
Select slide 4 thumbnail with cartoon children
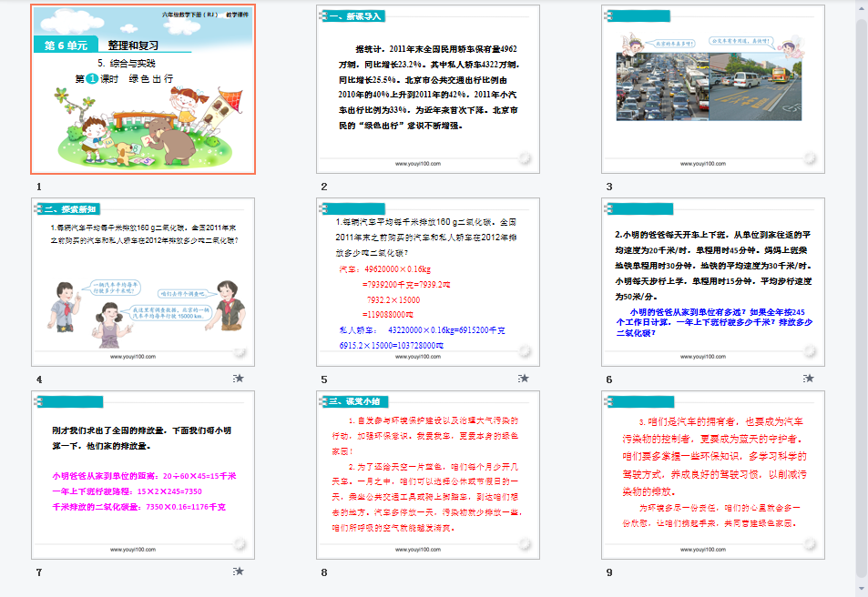[x=143, y=282]
